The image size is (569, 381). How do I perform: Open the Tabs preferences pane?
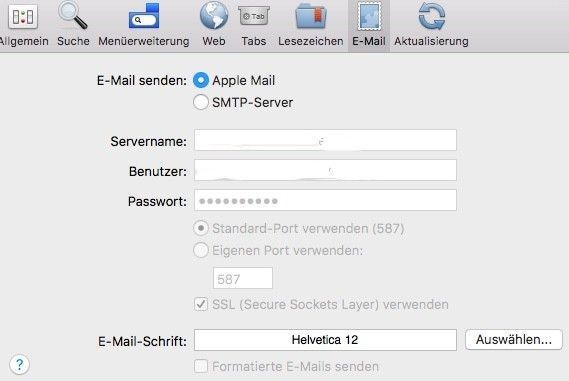pyautogui.click(x=254, y=16)
